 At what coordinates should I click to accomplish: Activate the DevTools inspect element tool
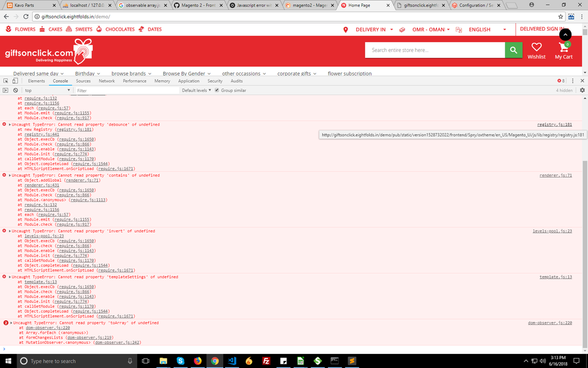coord(6,81)
